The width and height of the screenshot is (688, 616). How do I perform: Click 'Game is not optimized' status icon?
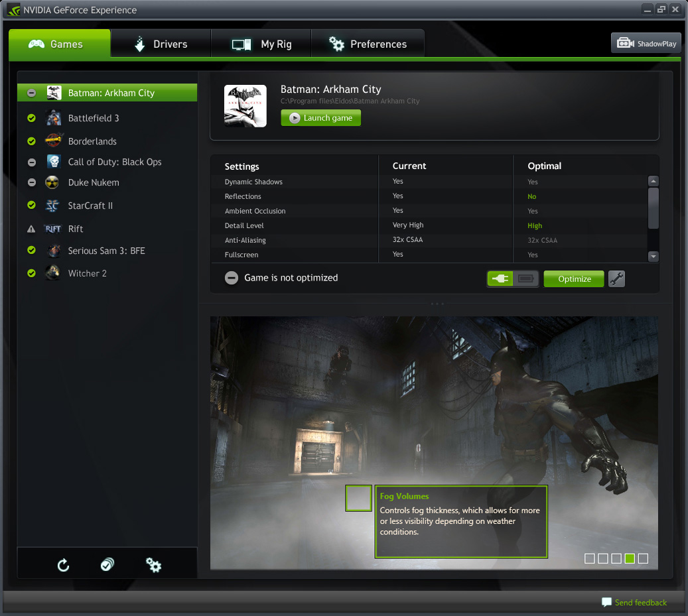(x=232, y=278)
